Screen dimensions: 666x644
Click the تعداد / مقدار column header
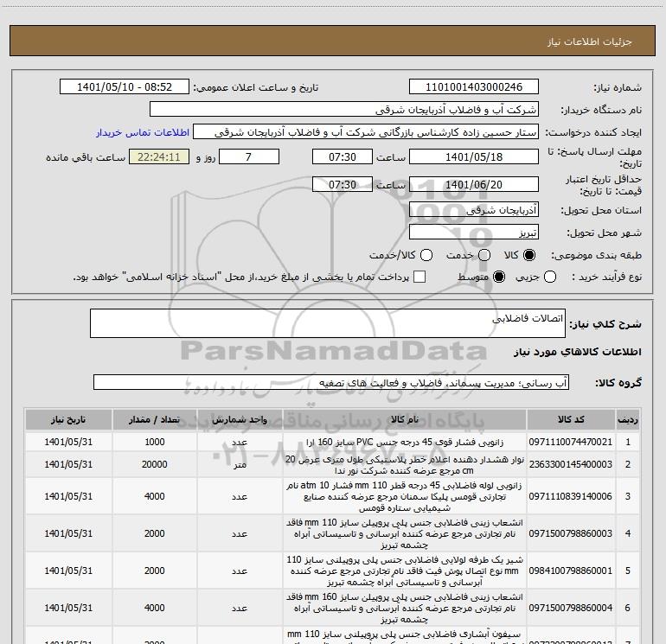[155, 419]
